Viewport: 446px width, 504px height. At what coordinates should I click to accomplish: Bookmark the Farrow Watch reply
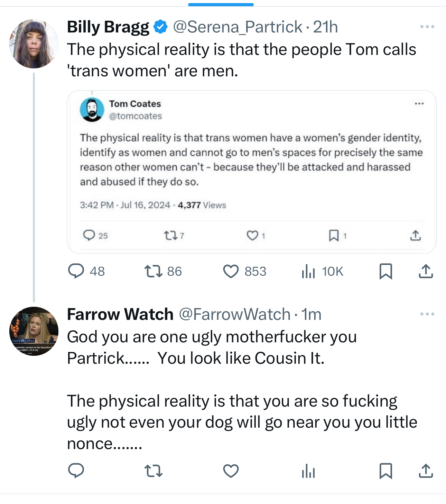tap(385, 470)
